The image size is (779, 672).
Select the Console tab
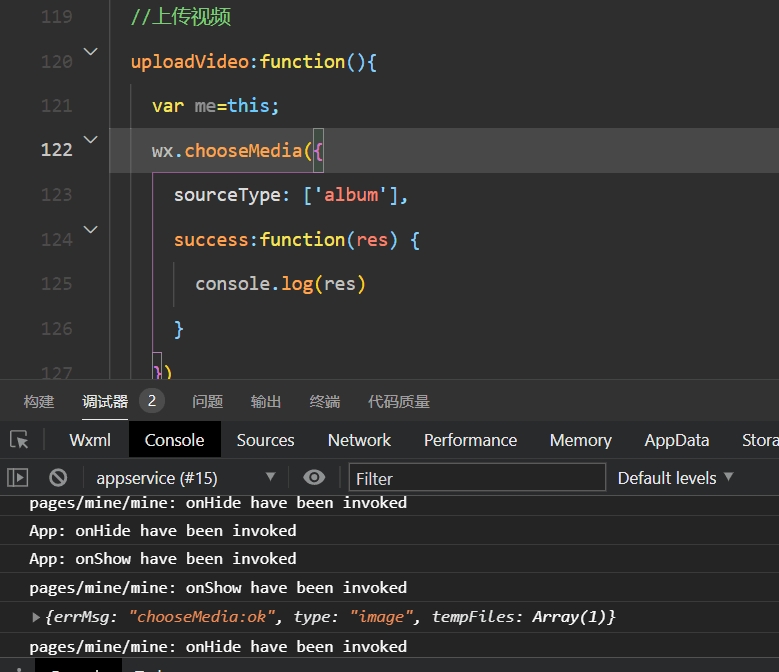pyautogui.click(x=174, y=440)
